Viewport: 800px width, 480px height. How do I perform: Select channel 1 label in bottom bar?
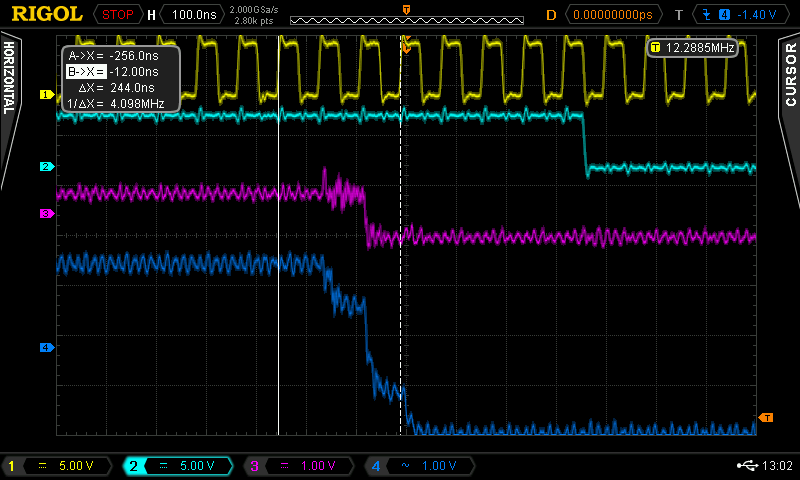(x=11, y=466)
